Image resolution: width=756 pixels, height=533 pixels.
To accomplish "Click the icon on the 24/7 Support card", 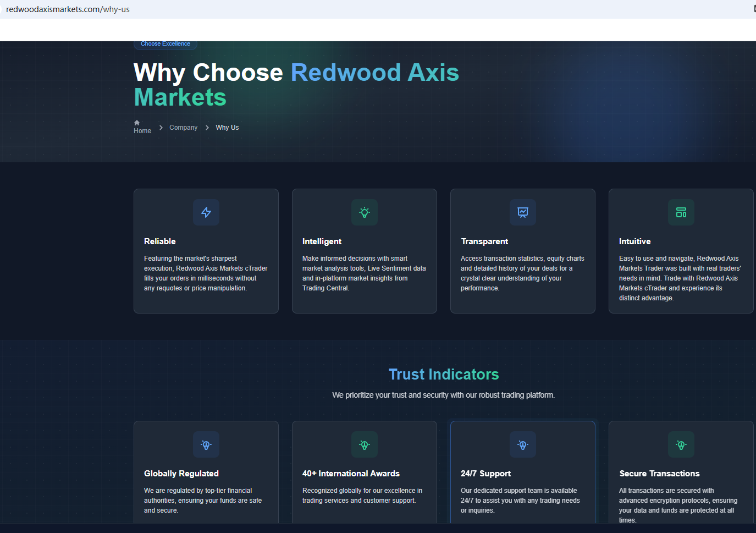I will tap(523, 444).
